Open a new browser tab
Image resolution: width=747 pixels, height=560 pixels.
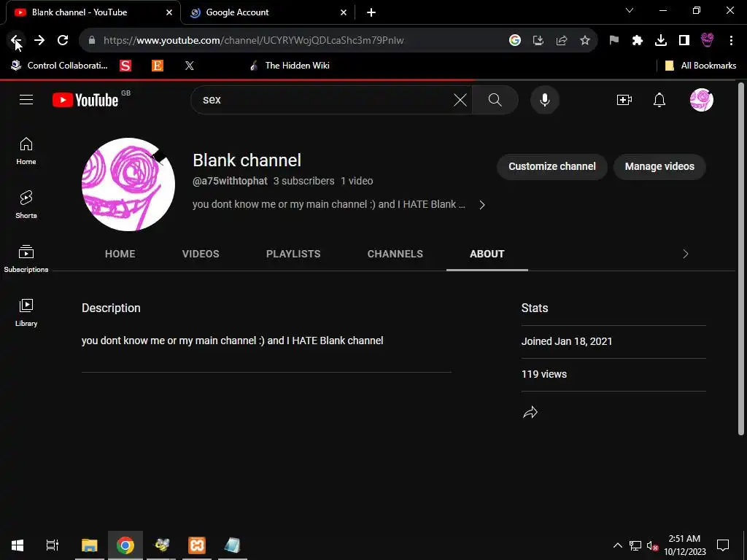371,12
